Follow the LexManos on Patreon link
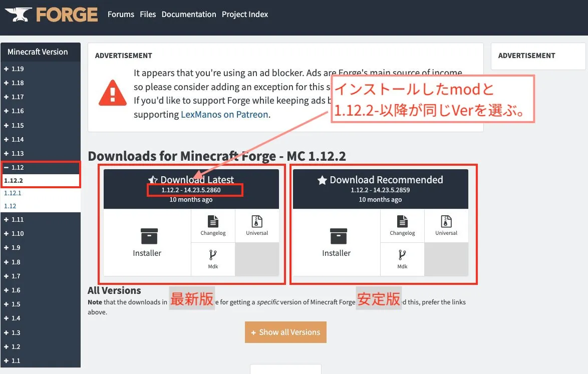 pyautogui.click(x=224, y=114)
